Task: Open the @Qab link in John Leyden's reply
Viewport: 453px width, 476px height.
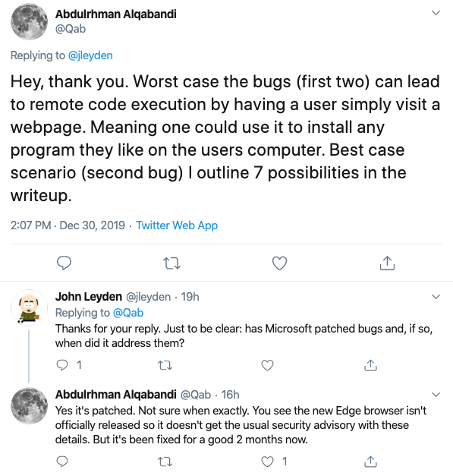Action: click(x=128, y=313)
